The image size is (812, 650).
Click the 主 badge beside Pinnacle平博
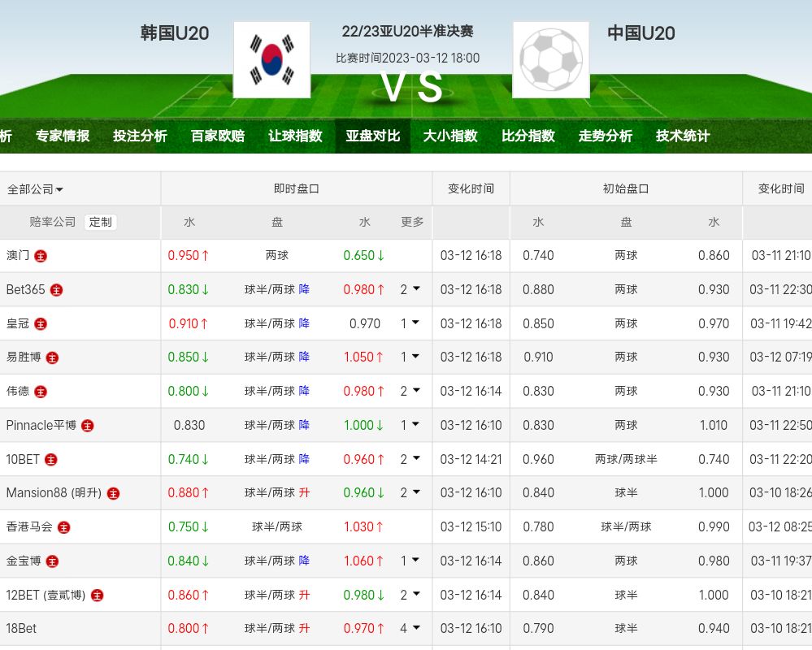pos(88,426)
